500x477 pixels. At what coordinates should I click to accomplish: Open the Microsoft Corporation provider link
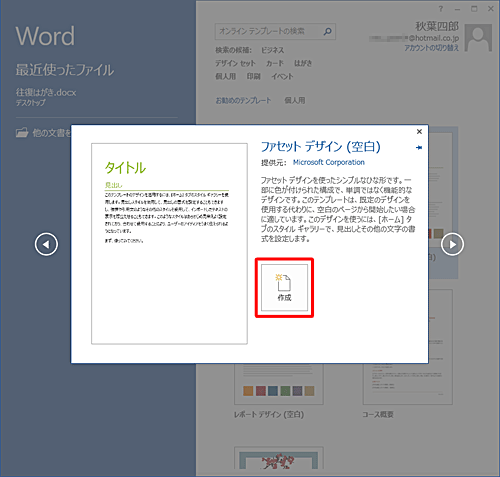[329, 162]
